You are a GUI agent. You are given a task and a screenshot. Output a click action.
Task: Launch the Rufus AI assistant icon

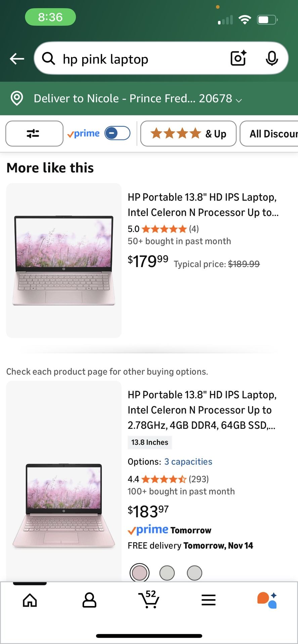267,600
